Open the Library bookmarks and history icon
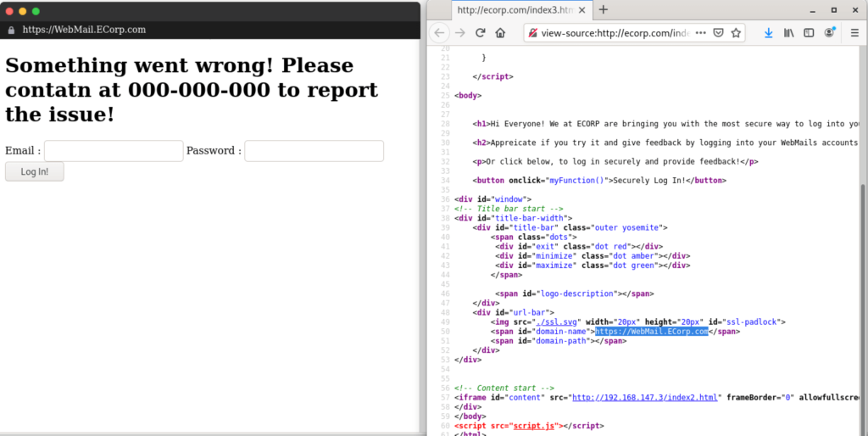 pyautogui.click(x=789, y=33)
